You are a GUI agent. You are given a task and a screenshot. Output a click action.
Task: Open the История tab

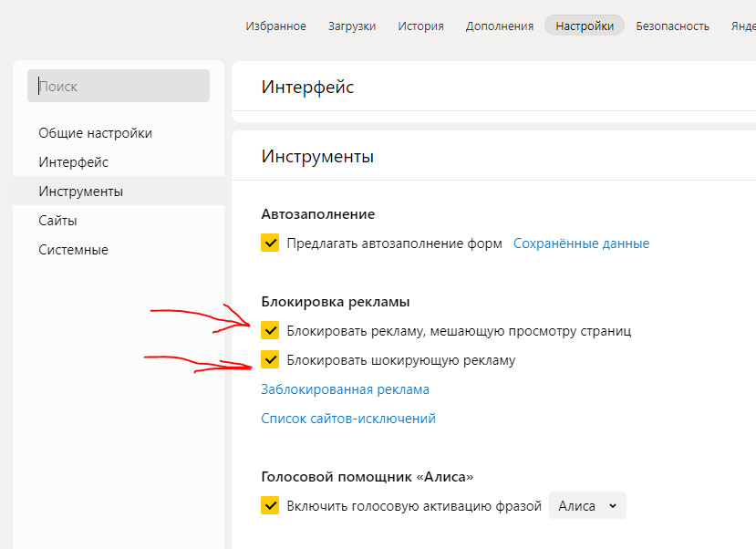click(421, 26)
